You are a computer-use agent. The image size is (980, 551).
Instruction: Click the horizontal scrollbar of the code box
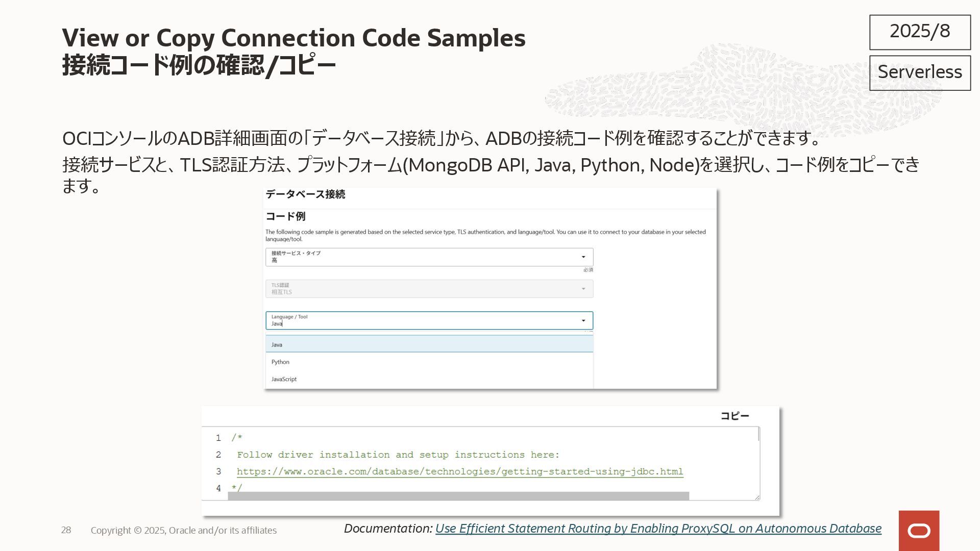(458, 496)
